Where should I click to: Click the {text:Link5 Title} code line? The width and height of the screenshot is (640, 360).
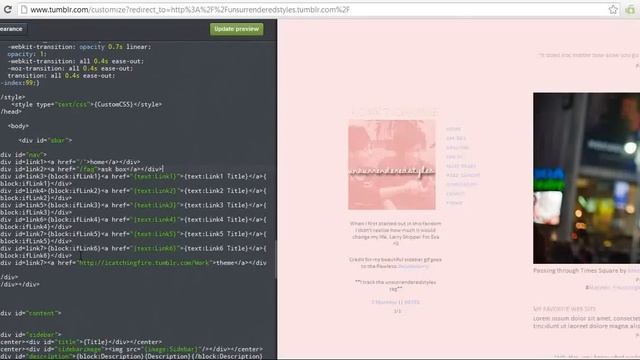click(x=133, y=234)
